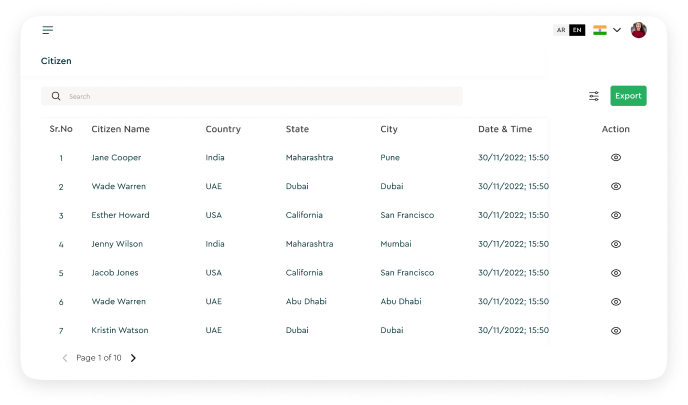Image resolution: width=688 pixels, height=405 pixels.
Task: View details for Kristin Watson row
Action: tap(616, 330)
